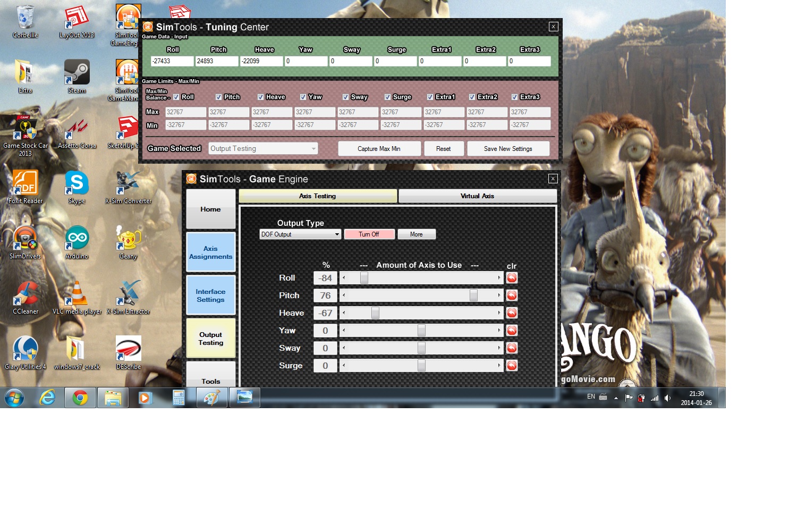Select the X-Sim Converter desktop icon
The width and height of the screenshot is (797, 532).
tap(128, 187)
